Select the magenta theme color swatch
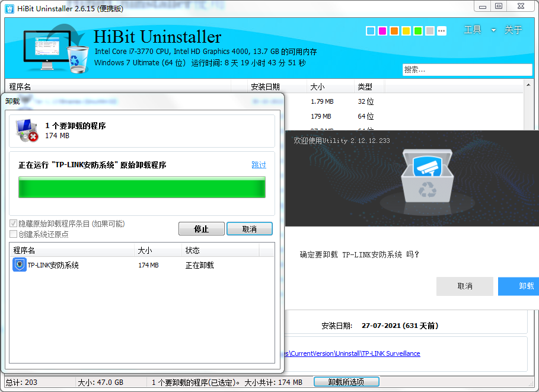 coord(382,31)
